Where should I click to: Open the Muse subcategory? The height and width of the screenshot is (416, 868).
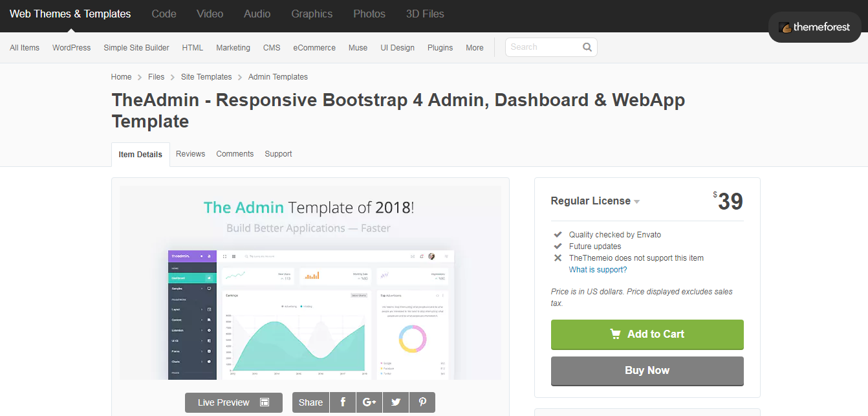[x=358, y=48]
